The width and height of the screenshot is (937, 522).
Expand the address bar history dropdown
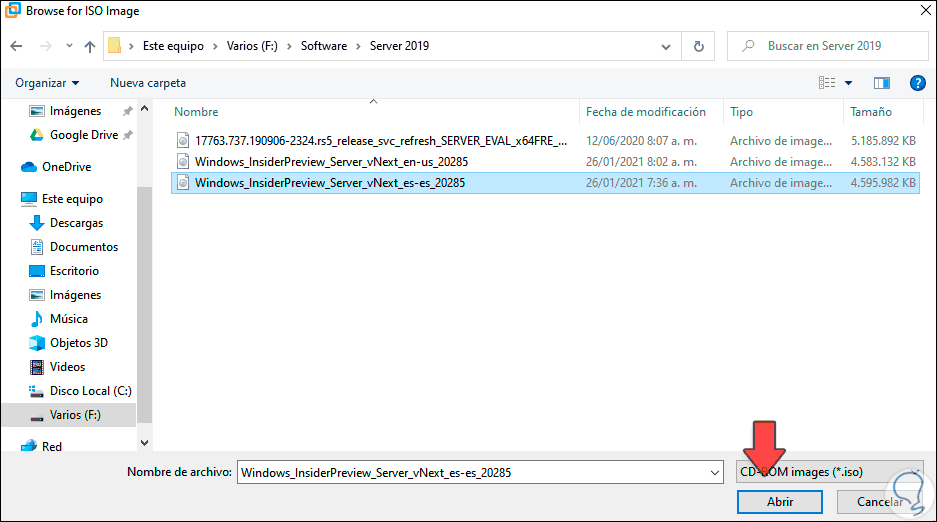point(666,47)
